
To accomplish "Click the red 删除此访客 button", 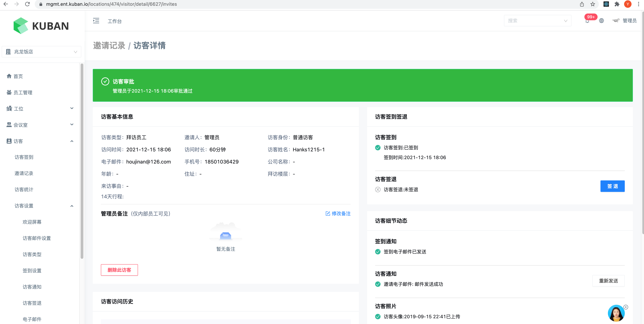I will click(119, 270).
